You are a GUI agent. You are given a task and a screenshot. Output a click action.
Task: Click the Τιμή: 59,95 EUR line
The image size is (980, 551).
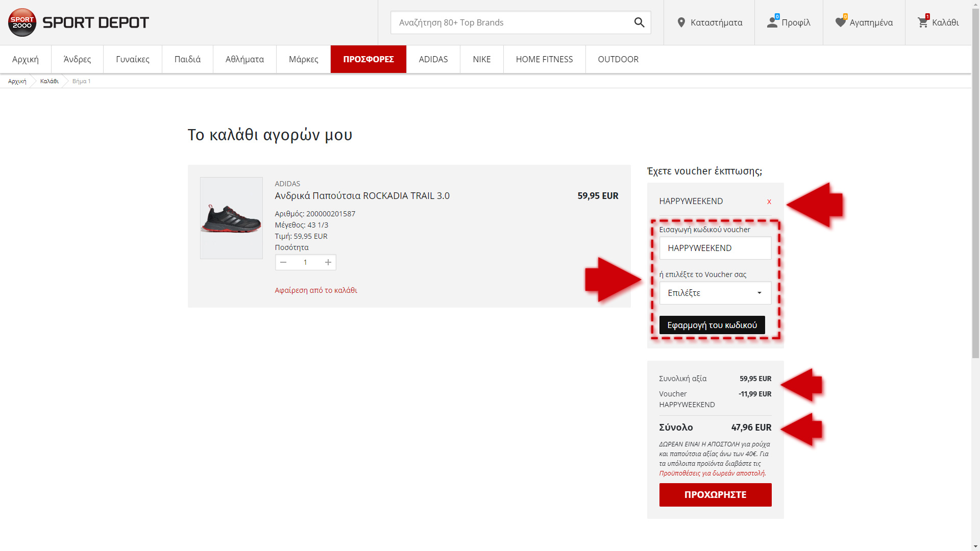coord(301,236)
